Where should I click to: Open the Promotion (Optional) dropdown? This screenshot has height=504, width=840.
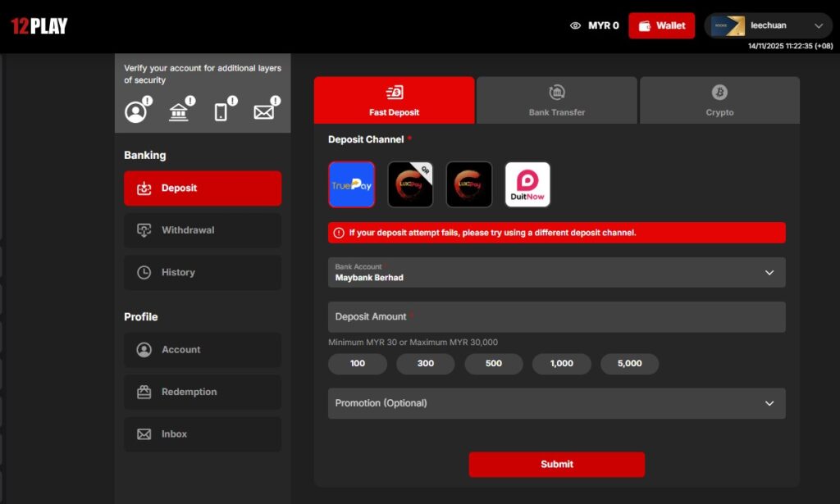(x=556, y=403)
